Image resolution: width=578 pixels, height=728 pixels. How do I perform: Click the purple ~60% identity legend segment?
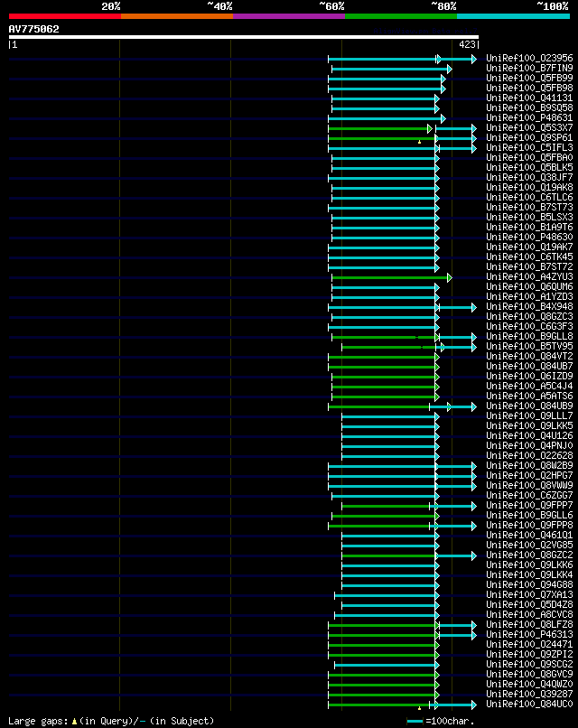coord(289,16)
